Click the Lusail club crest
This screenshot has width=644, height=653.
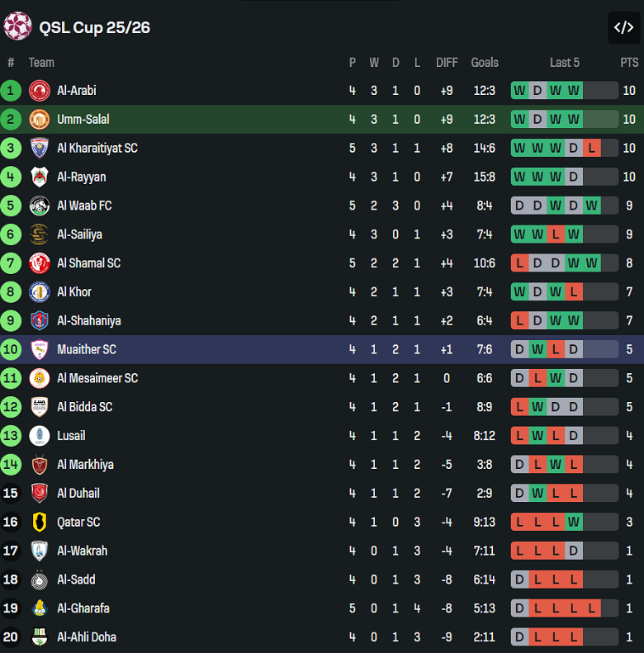pyautogui.click(x=39, y=436)
